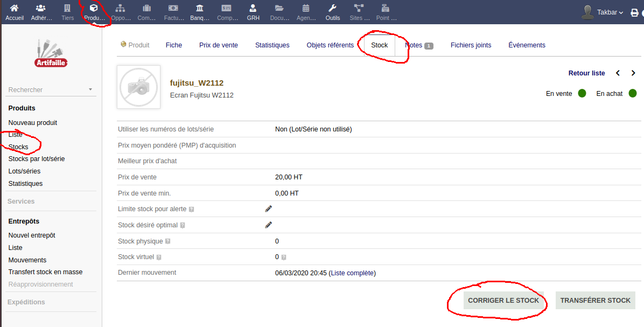Open the Point de vente icon
This screenshot has height=327, width=644.
pyautogui.click(x=385, y=8)
